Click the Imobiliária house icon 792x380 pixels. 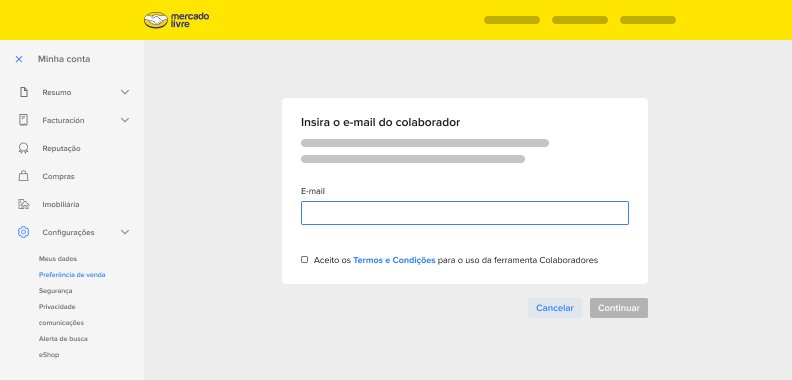23,204
